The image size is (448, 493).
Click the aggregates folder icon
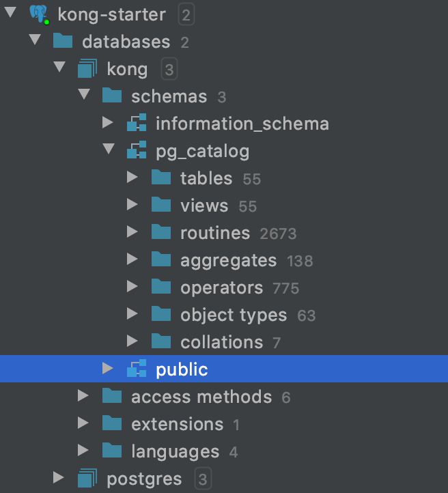pyautogui.click(x=161, y=259)
